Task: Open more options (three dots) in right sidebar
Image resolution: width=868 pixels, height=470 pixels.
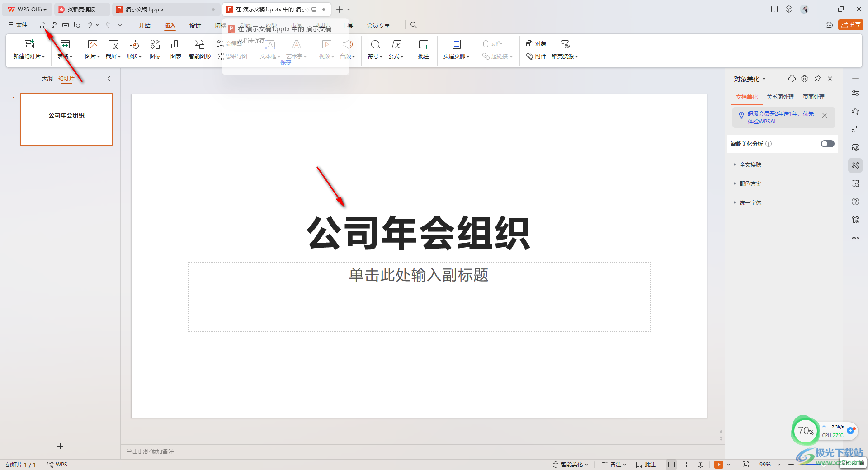Action: [x=855, y=238]
